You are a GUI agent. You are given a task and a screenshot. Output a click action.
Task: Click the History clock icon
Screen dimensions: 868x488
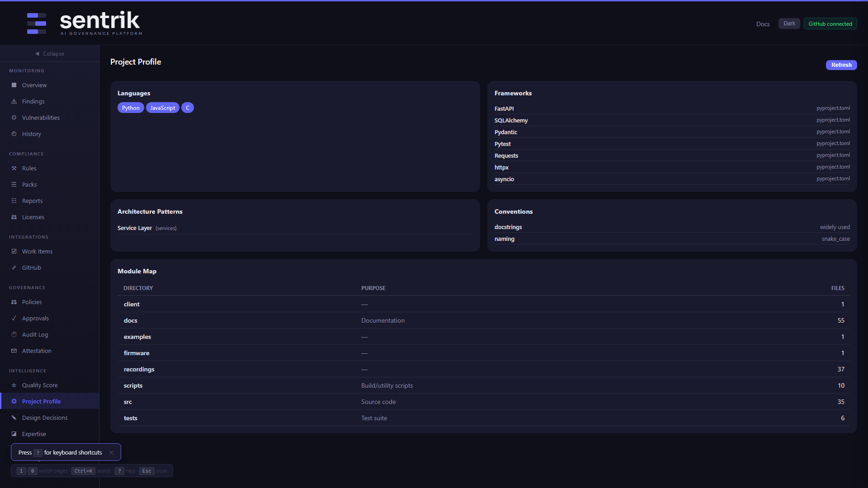[14, 134]
